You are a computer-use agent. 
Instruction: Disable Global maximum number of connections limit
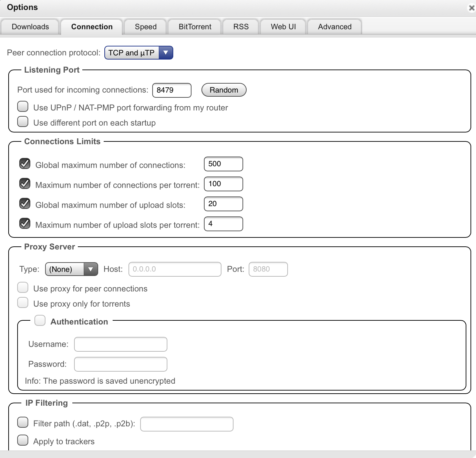pos(24,164)
